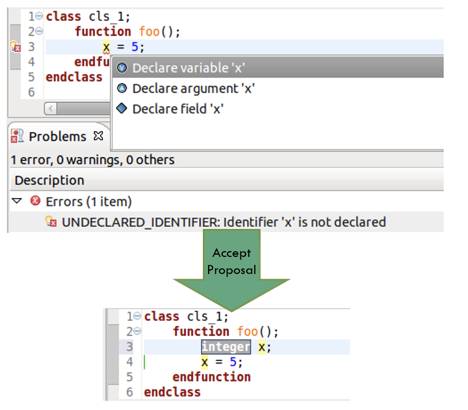Choose the 'Declare field x' proposal
Screen dimensions: 468x410
point(278,109)
